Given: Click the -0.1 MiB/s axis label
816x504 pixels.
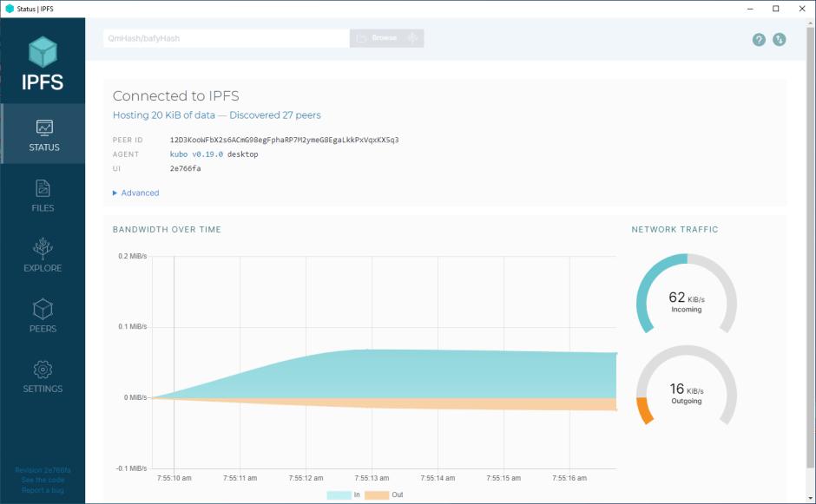Looking at the screenshot, I should click(131, 468).
